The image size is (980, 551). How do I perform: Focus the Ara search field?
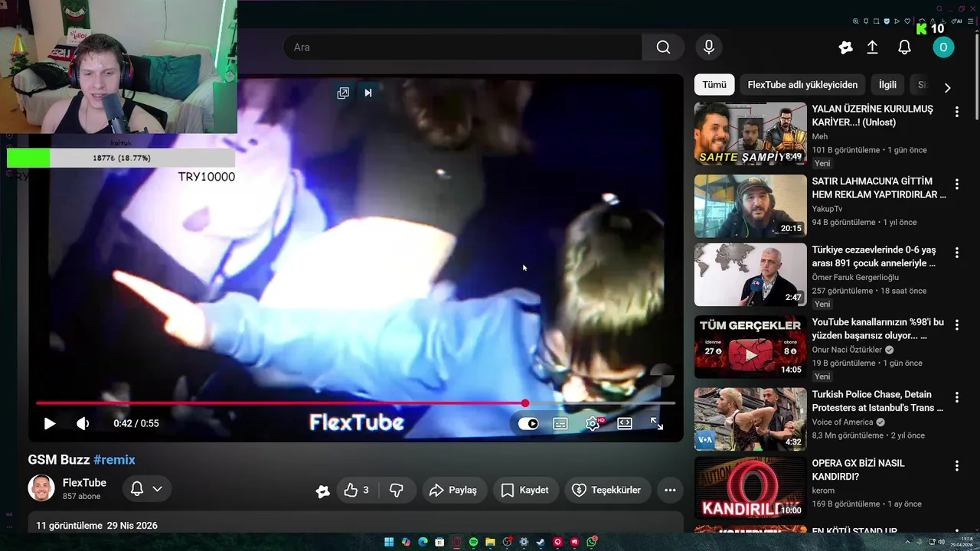[462, 47]
